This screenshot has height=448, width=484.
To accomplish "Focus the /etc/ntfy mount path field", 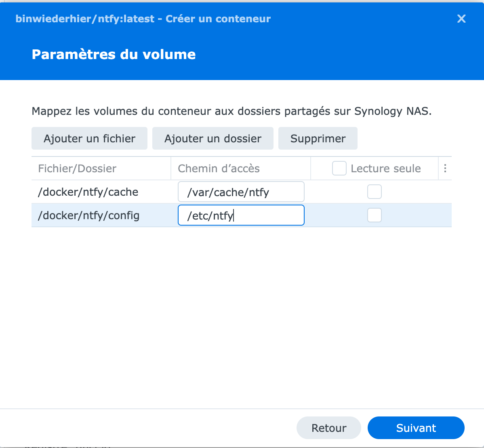I will (x=241, y=216).
